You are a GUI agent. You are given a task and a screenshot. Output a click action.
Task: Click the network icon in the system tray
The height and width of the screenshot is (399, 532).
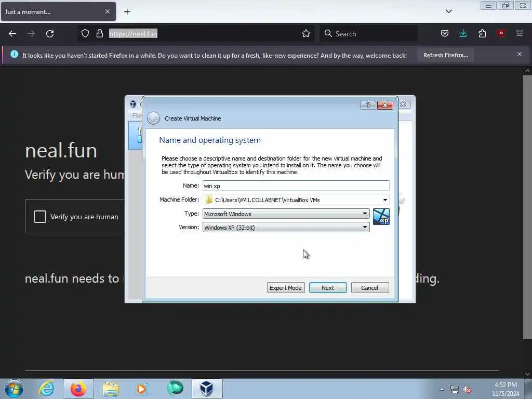(x=454, y=389)
